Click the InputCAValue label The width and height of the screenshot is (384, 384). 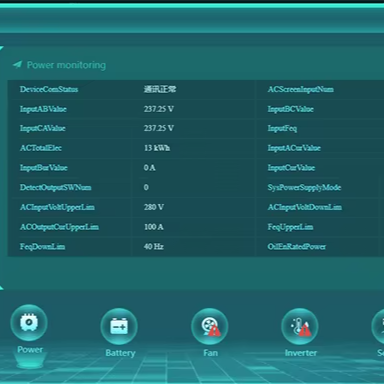[43, 128]
